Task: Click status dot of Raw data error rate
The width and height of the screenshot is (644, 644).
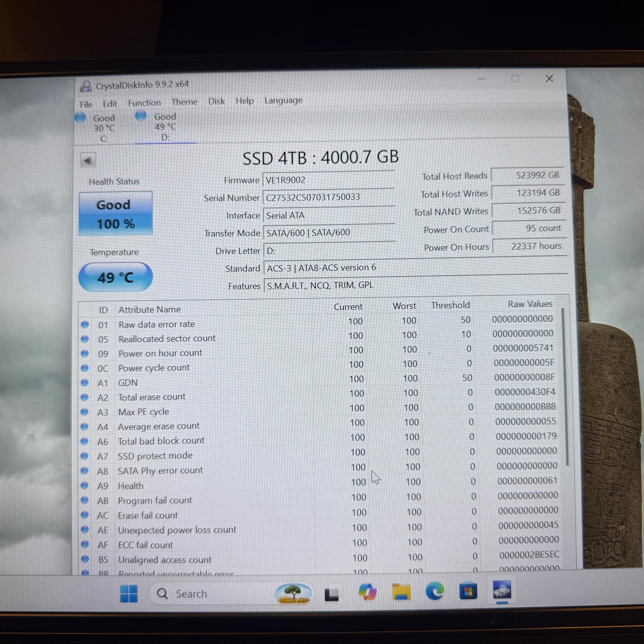Action: 85,324
